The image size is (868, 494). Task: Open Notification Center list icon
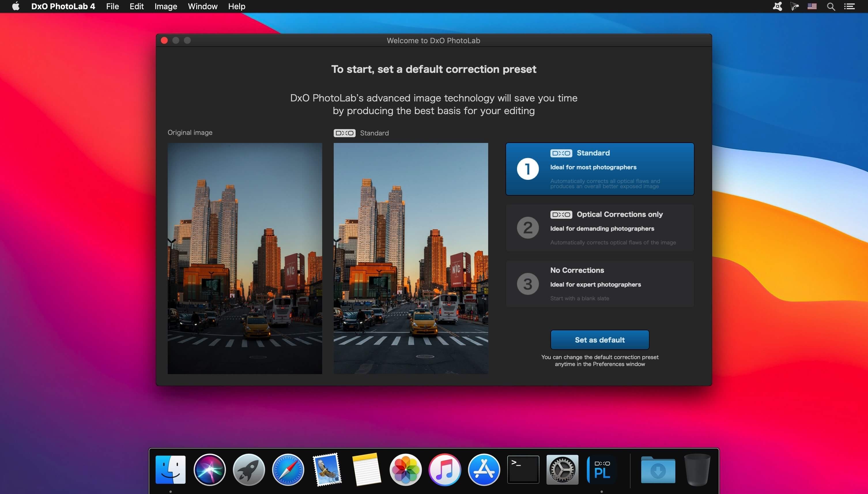coord(849,6)
